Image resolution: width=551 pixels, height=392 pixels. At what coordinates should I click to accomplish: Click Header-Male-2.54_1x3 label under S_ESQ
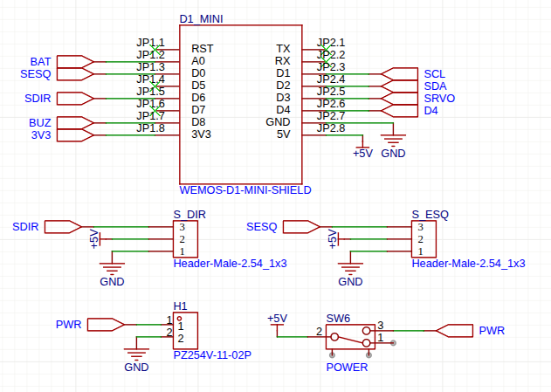click(468, 264)
